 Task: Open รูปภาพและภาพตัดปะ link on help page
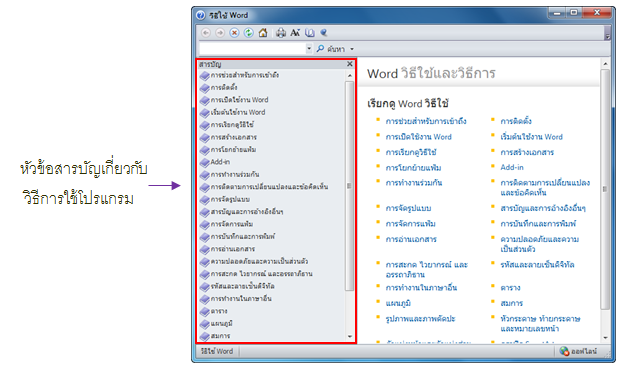[x=420, y=319]
